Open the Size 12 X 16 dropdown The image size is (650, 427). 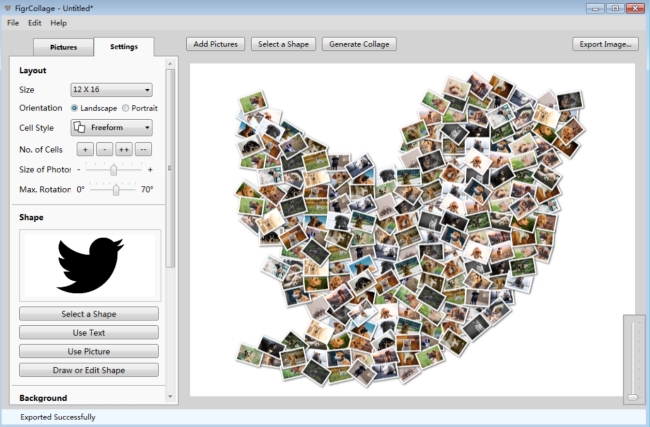[111, 90]
